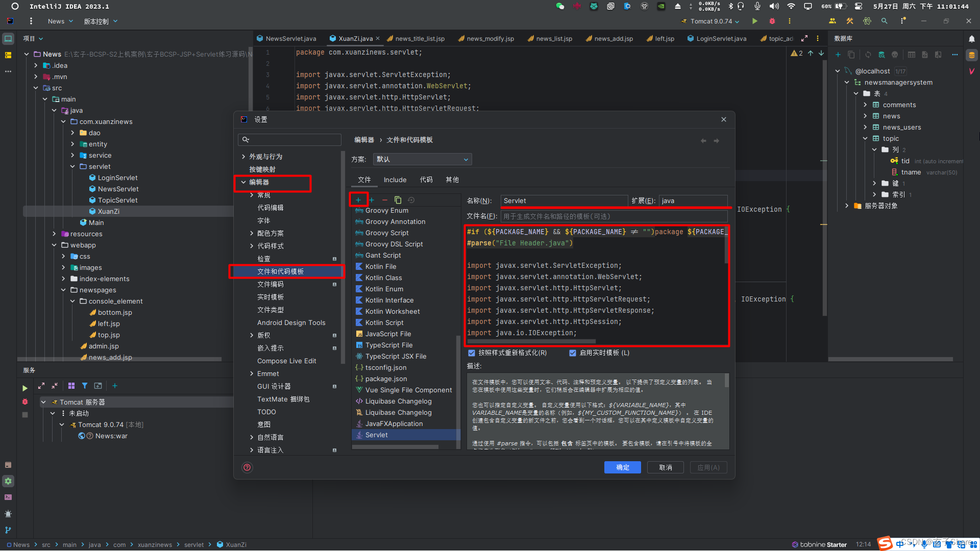Click the Services panel run icon
The width and height of the screenshot is (980, 551).
[25, 388]
